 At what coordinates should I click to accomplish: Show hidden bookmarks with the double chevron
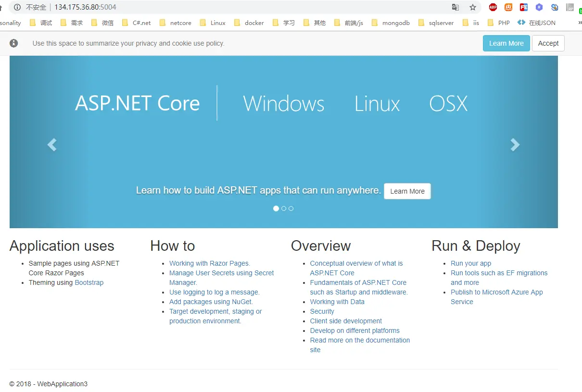coord(580,23)
